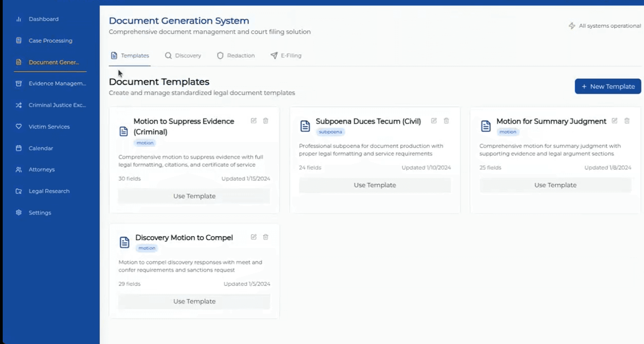Click the Criminal Justice Exchange shuffle icon
The height and width of the screenshot is (344, 644).
tap(19, 105)
